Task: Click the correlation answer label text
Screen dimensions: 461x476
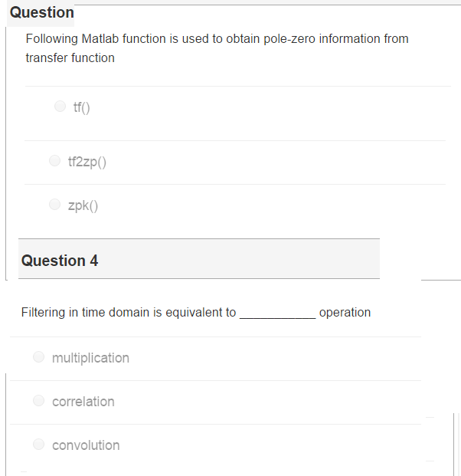Action: pos(83,402)
